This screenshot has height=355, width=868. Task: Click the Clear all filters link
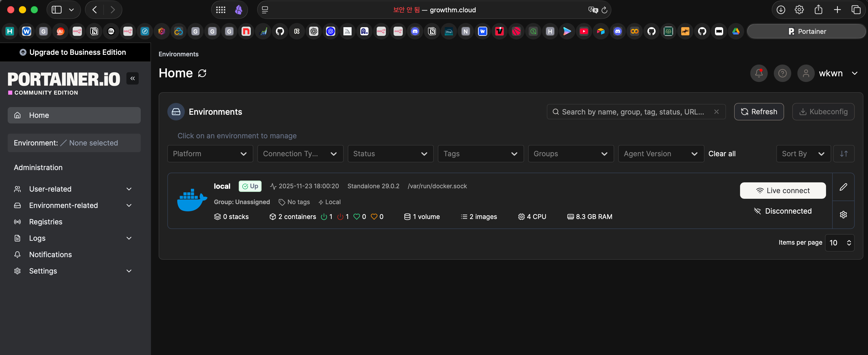(722, 153)
